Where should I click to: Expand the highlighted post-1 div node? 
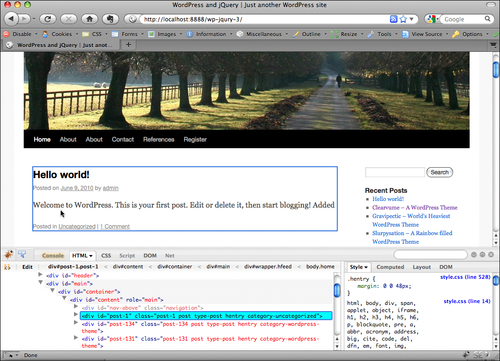(x=76, y=314)
